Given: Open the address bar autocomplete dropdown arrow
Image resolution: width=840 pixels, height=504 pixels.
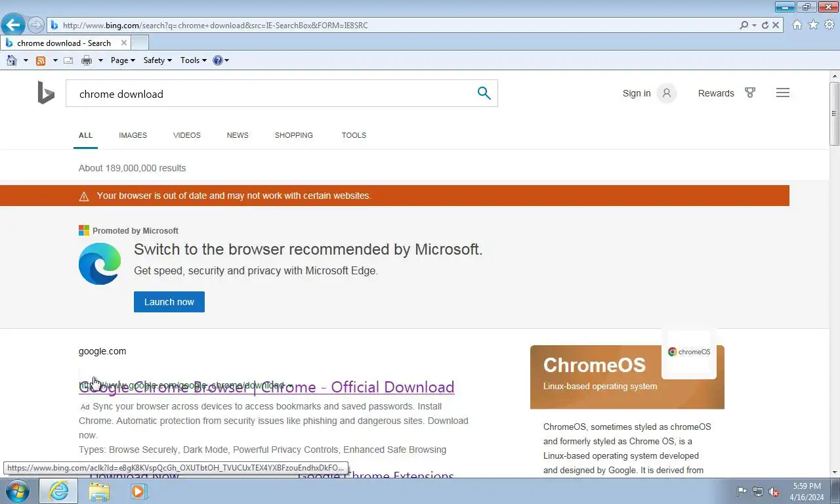Looking at the screenshot, I should coord(754,25).
